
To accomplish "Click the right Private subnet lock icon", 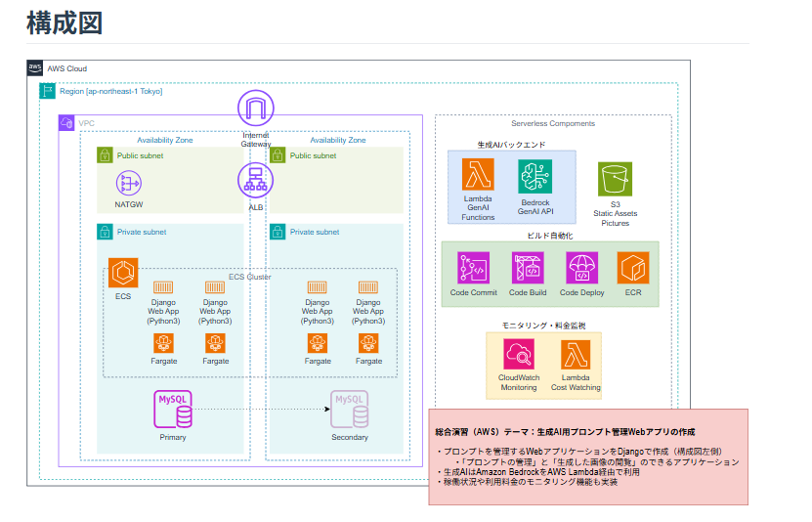I will [x=278, y=232].
